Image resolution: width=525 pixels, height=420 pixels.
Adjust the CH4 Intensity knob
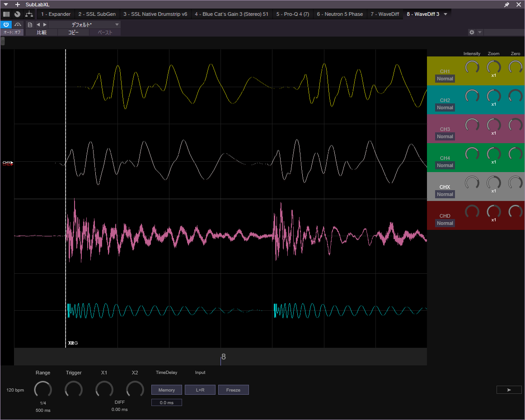pos(472,154)
